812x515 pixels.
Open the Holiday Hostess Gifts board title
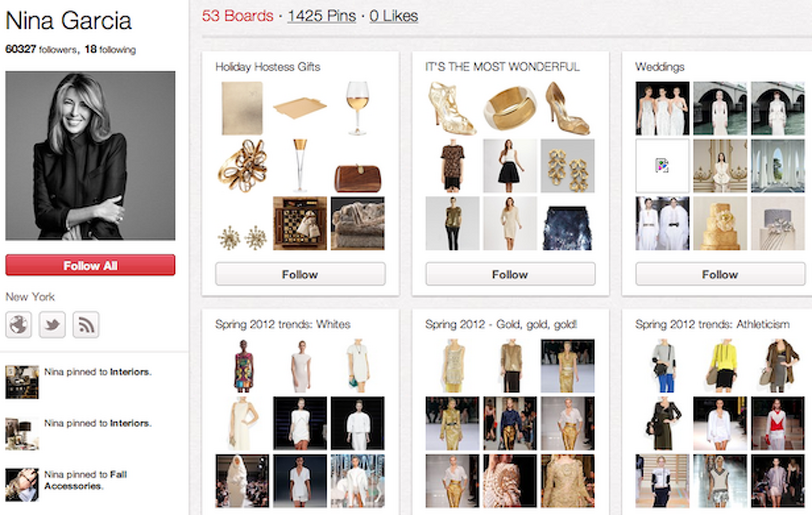(268, 67)
